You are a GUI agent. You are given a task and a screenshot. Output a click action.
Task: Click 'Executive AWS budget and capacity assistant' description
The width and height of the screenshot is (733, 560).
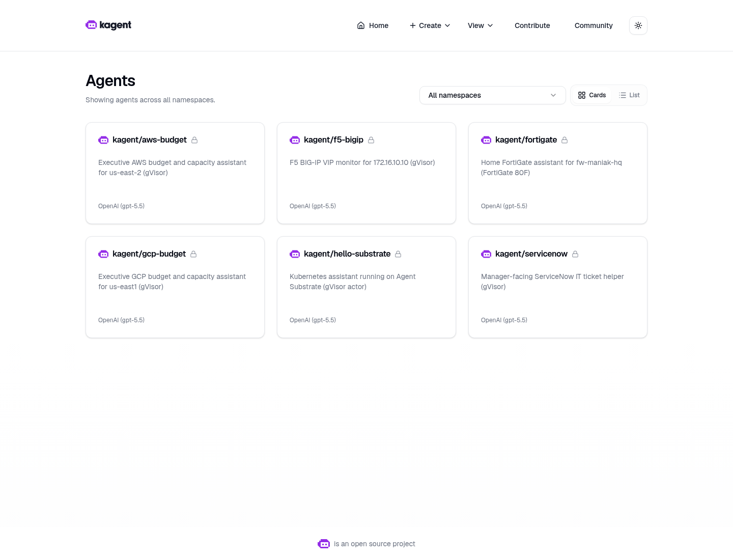click(x=172, y=167)
